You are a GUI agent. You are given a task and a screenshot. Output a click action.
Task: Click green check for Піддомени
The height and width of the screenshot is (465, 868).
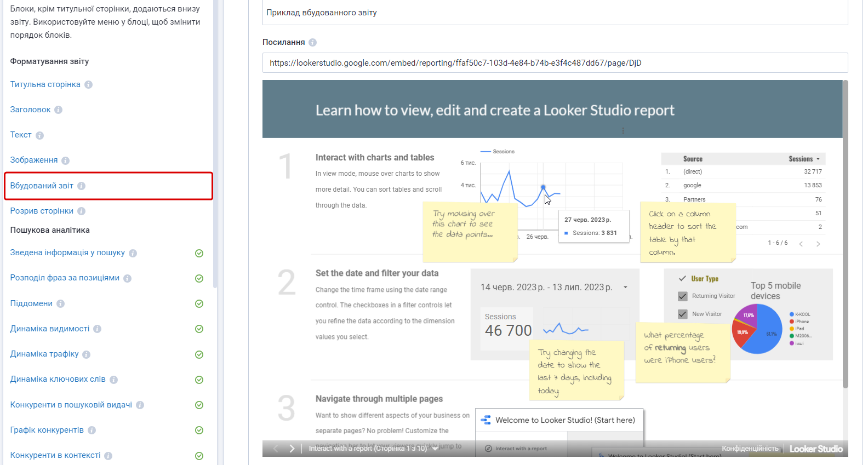pos(199,304)
